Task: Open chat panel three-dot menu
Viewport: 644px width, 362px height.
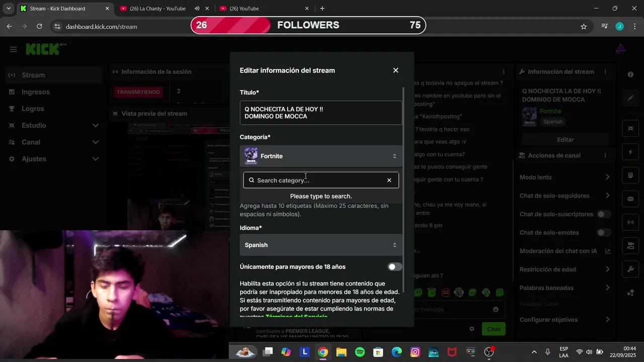Action: [503, 72]
